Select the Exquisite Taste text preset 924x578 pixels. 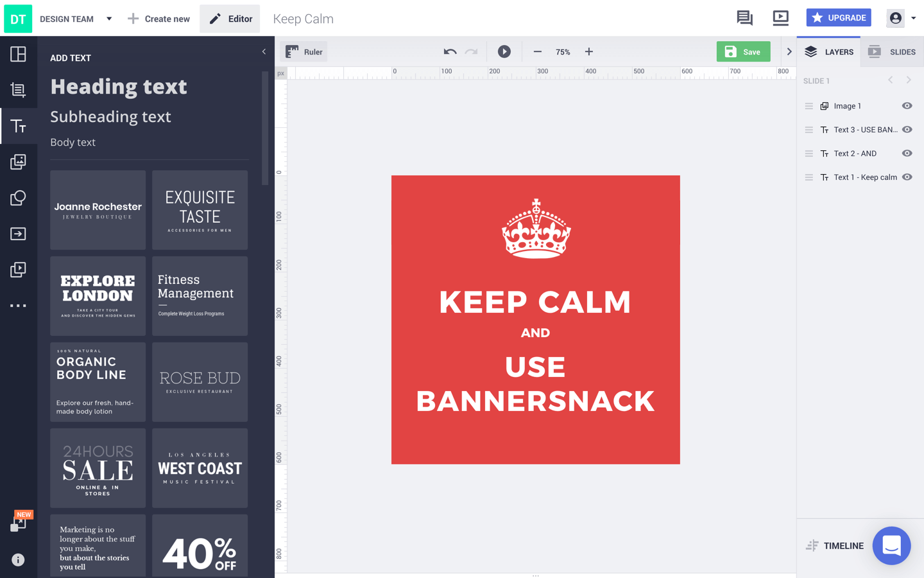click(x=200, y=210)
